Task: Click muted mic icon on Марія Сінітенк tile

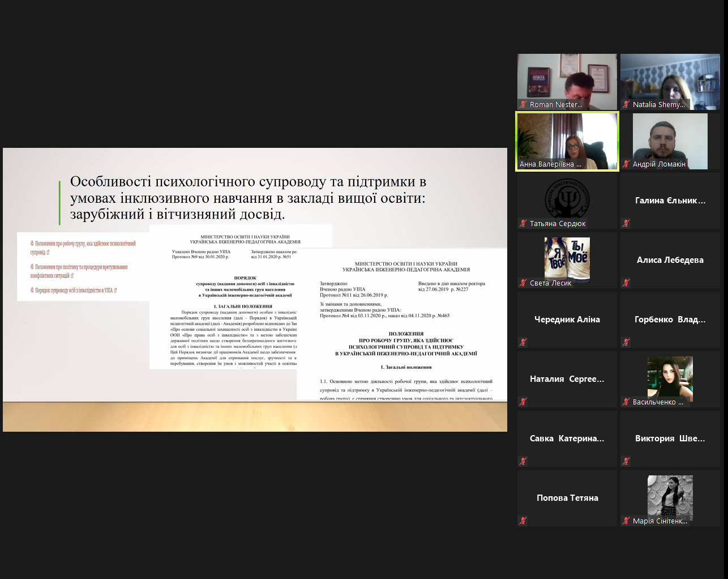Action: (626, 521)
